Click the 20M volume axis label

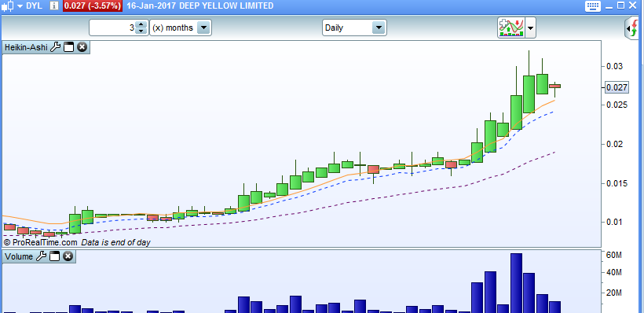pos(614,293)
